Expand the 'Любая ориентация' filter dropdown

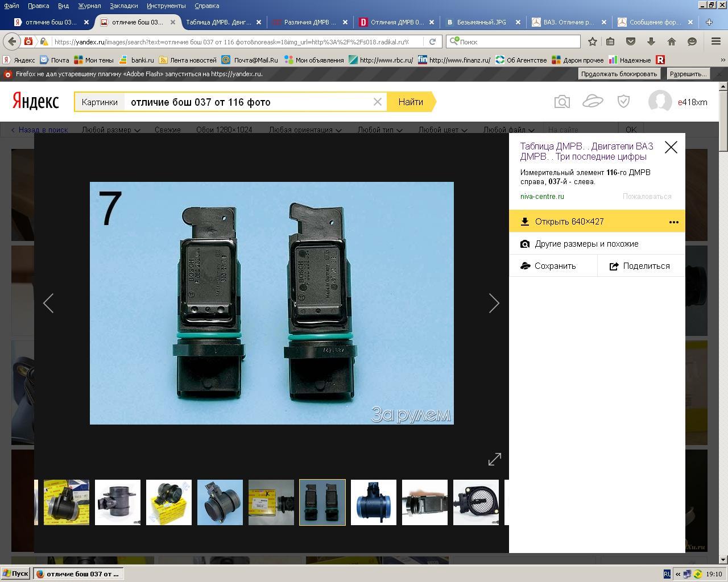point(305,130)
